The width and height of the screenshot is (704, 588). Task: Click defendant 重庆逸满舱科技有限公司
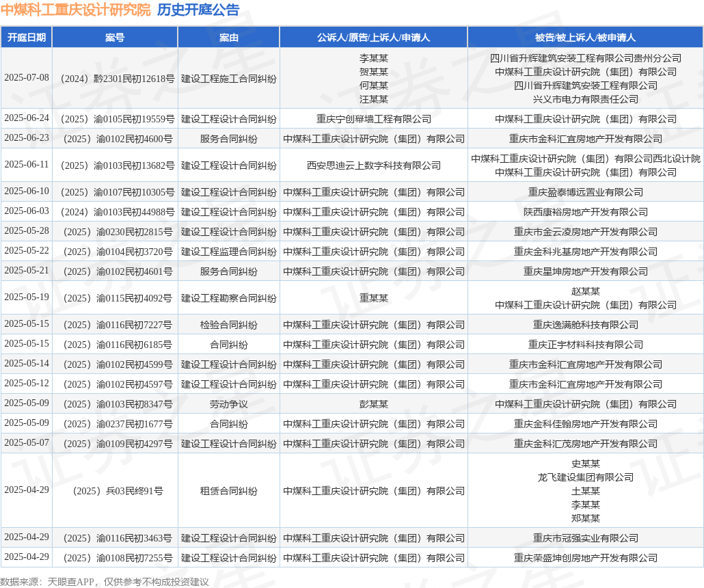586,325
